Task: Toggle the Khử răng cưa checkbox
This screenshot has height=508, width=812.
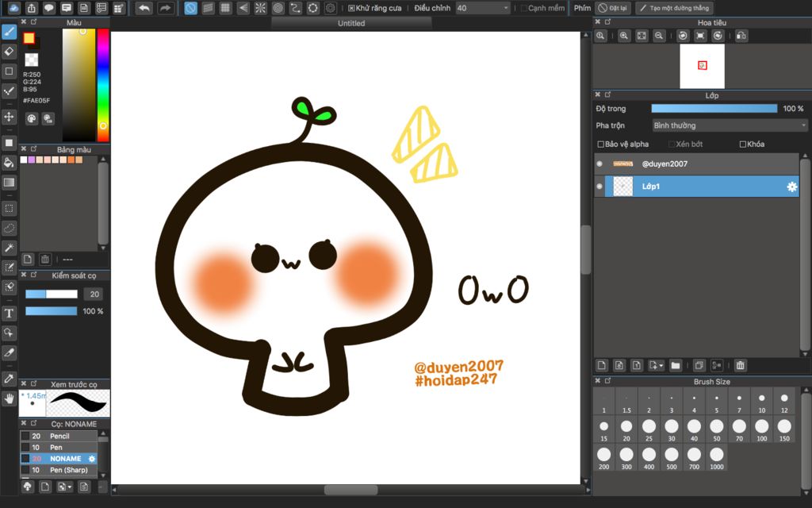Action: (351, 8)
